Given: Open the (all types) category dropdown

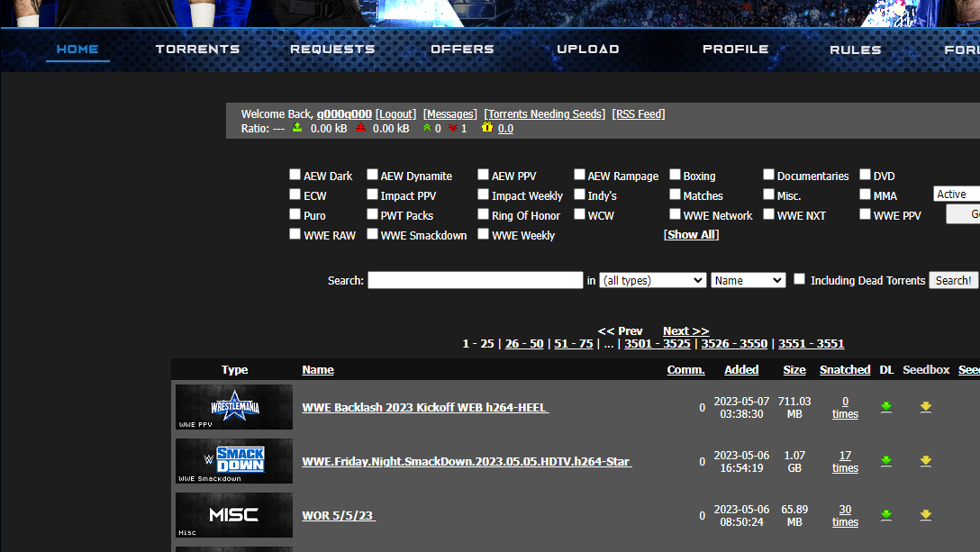Looking at the screenshot, I should (x=652, y=280).
